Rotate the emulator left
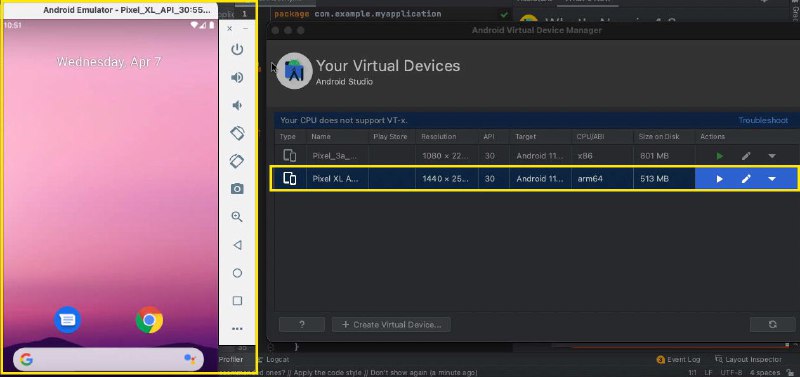The image size is (800, 377). [237, 133]
